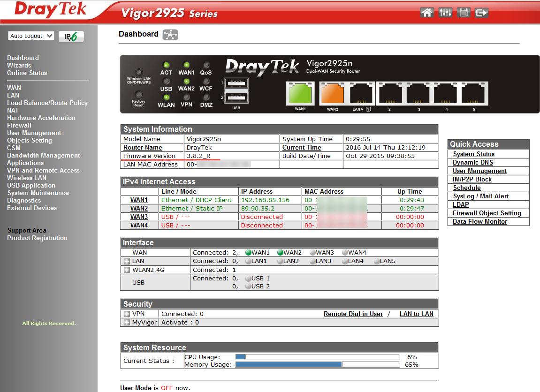Open Load-Balance/Route Policy menu
Image resolution: width=540 pixels, height=392 pixels.
pos(47,103)
